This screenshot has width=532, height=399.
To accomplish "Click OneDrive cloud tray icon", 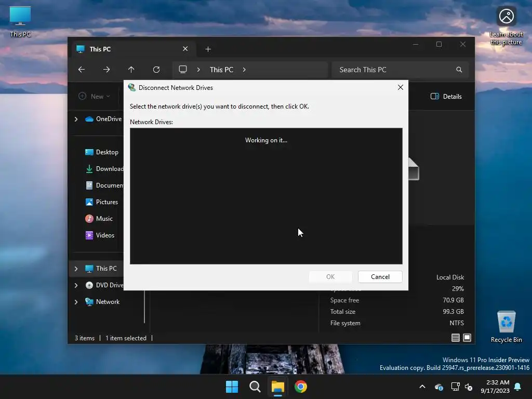I will pyautogui.click(x=438, y=387).
